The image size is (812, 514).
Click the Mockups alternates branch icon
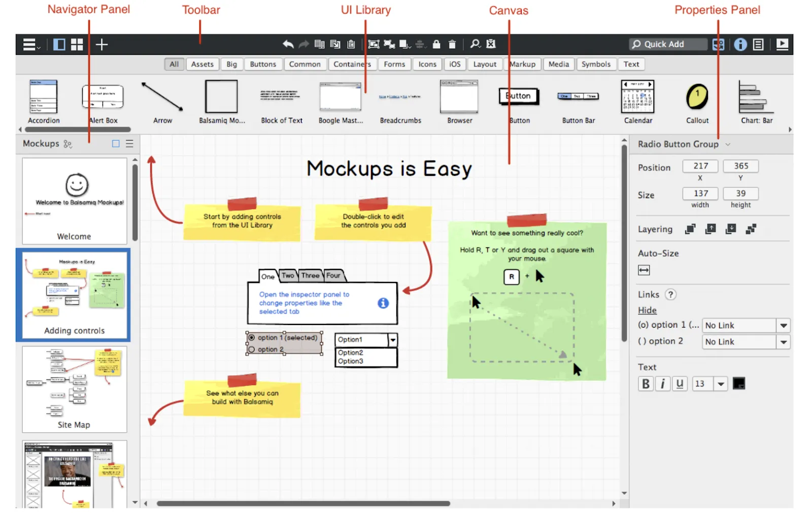[67, 144]
